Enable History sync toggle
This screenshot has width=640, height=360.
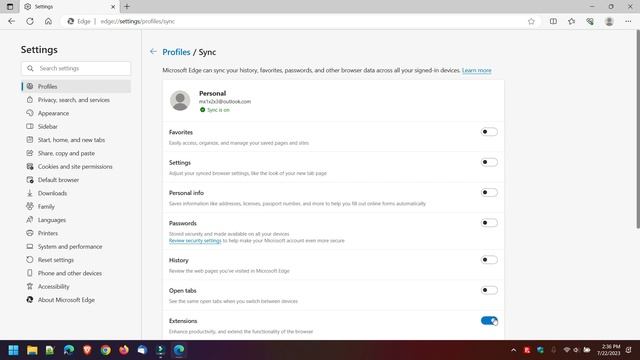489,260
